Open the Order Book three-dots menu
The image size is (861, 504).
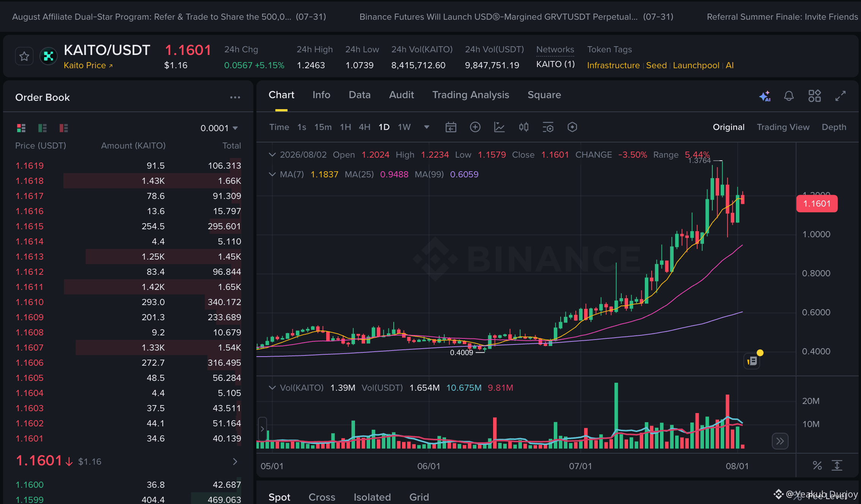pyautogui.click(x=235, y=97)
